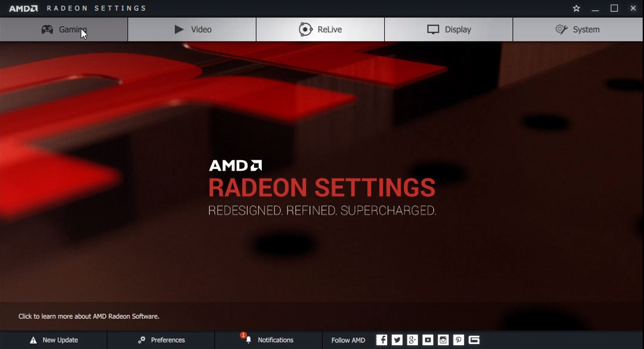Click learn more about AMD Radeon Software

pyautogui.click(x=89, y=317)
